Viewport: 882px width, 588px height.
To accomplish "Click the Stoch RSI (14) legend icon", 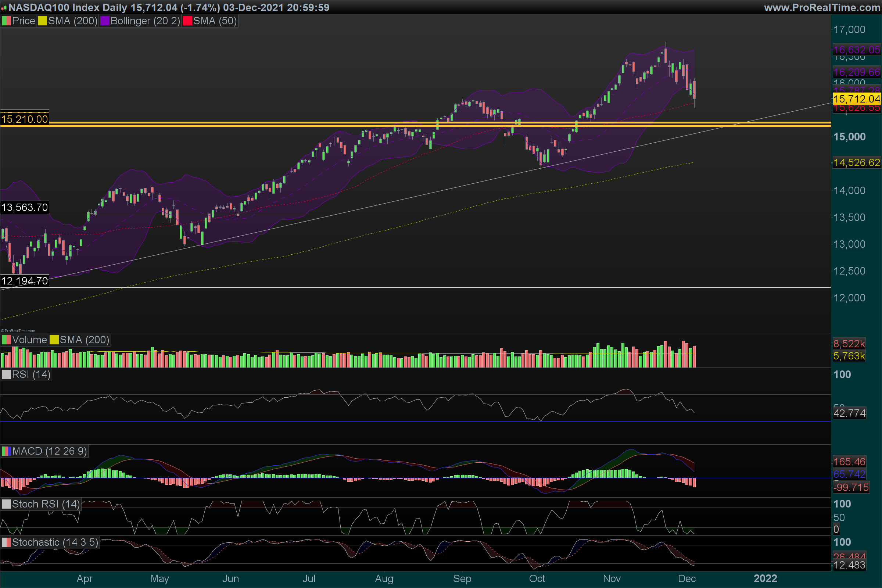I will pyautogui.click(x=6, y=504).
